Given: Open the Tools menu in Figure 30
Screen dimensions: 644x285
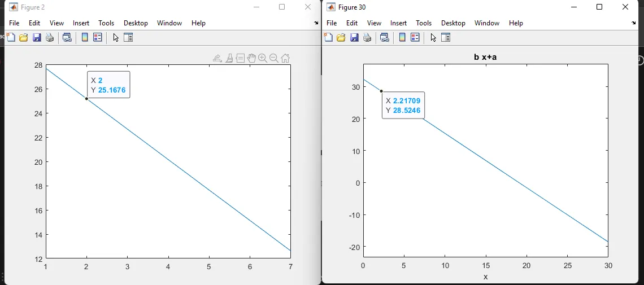Looking at the screenshot, I should pyautogui.click(x=424, y=23).
